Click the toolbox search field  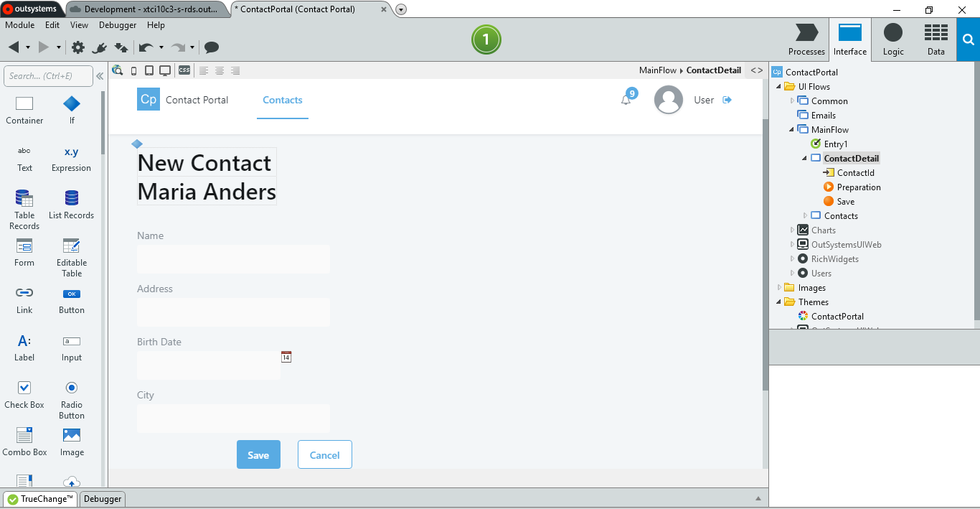(48, 76)
